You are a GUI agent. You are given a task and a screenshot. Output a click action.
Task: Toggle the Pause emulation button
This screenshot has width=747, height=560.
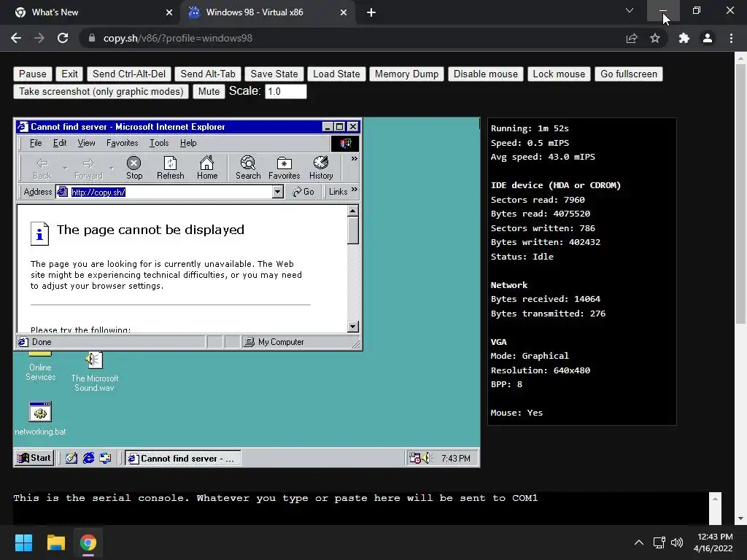click(32, 74)
